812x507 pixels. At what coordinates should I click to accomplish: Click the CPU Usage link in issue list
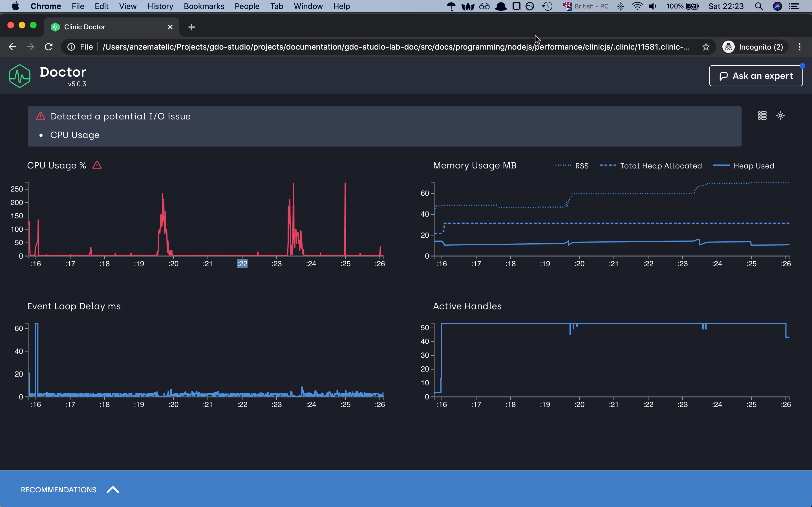74,135
